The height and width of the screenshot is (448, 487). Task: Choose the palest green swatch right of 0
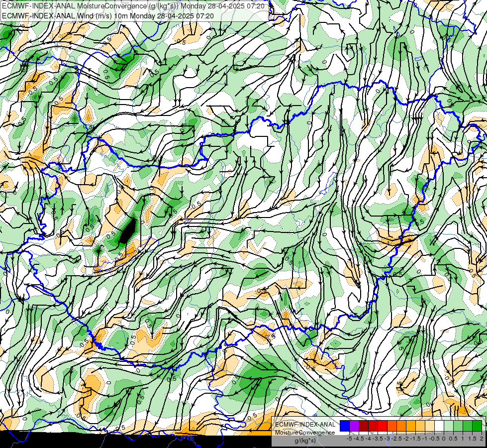coord(449,426)
